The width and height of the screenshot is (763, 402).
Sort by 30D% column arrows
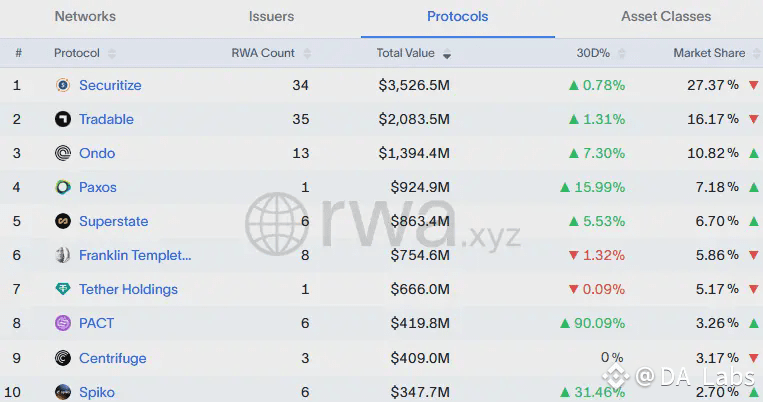click(x=621, y=53)
